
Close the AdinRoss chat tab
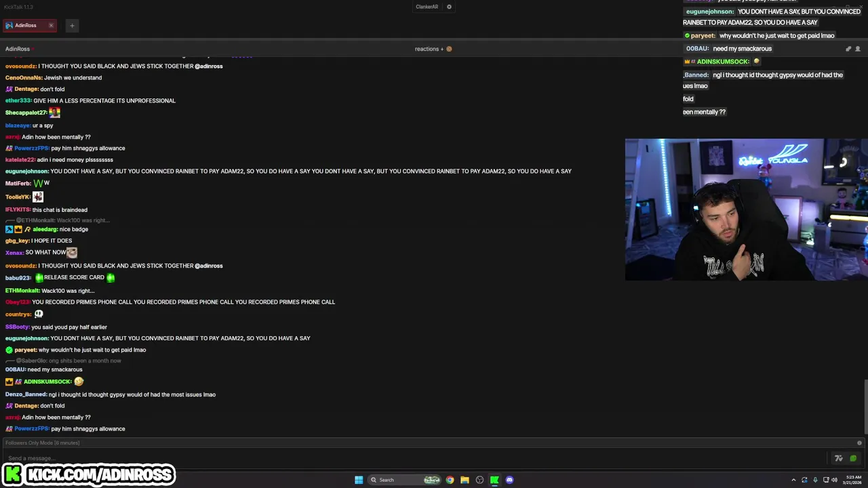51,25
